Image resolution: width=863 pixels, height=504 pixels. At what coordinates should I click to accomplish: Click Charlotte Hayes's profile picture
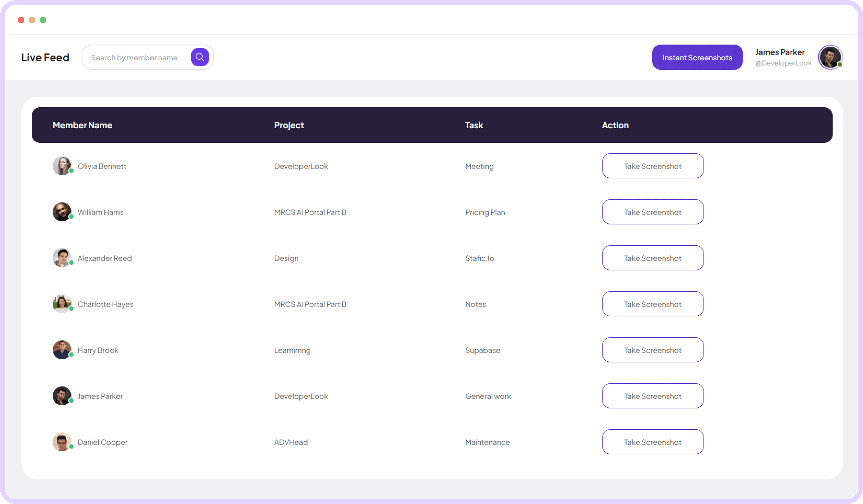click(62, 304)
